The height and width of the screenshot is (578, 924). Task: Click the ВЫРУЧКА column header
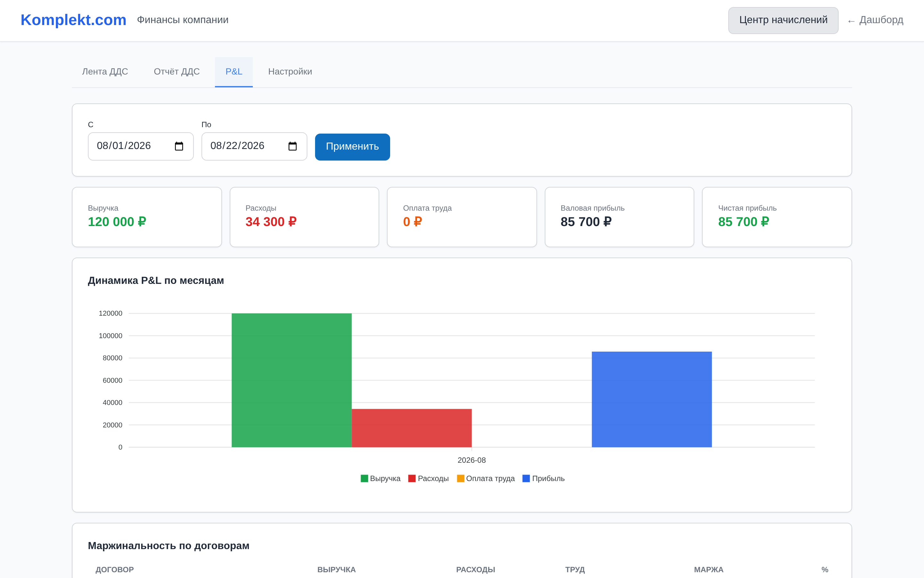[336, 570]
